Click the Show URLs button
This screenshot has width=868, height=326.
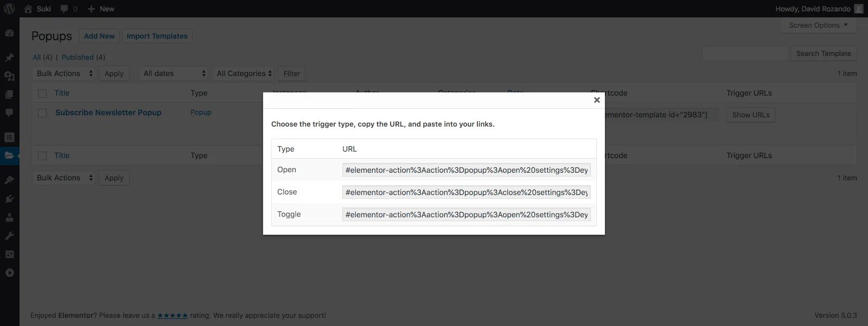751,115
